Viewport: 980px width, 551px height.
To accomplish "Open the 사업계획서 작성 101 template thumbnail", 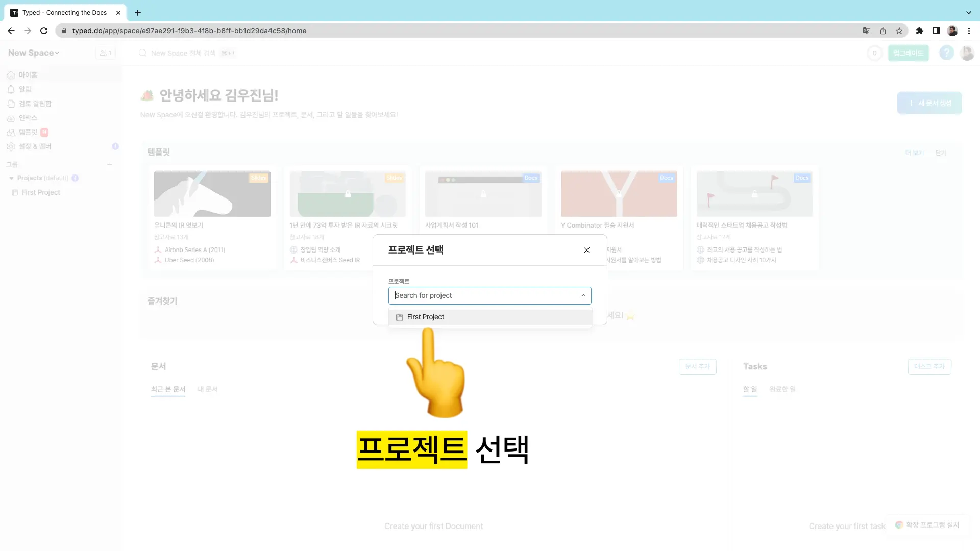I will [x=483, y=194].
